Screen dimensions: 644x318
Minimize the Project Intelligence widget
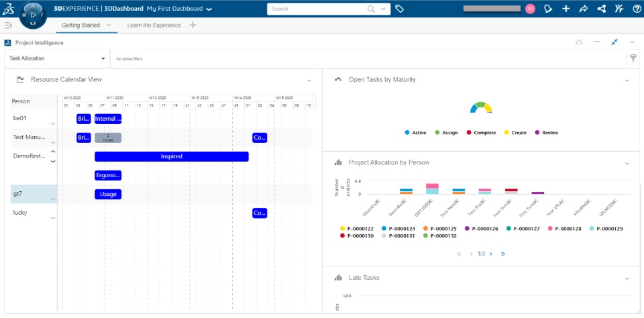point(597,42)
